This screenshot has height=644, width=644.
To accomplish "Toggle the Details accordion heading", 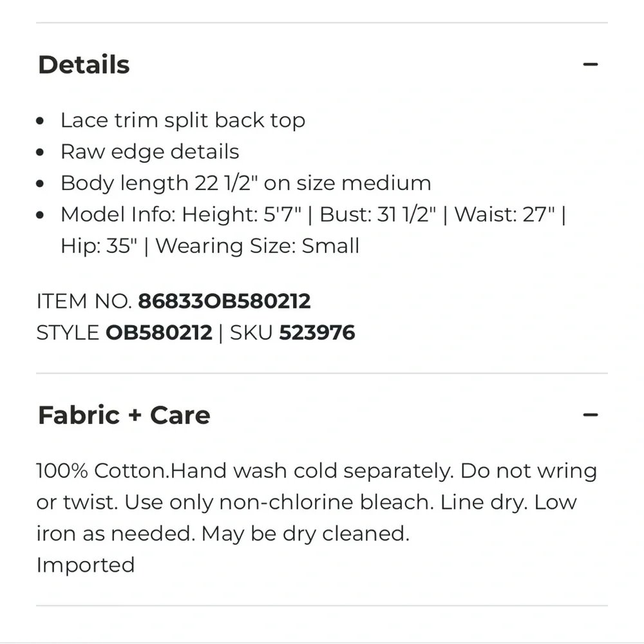I will [x=84, y=65].
